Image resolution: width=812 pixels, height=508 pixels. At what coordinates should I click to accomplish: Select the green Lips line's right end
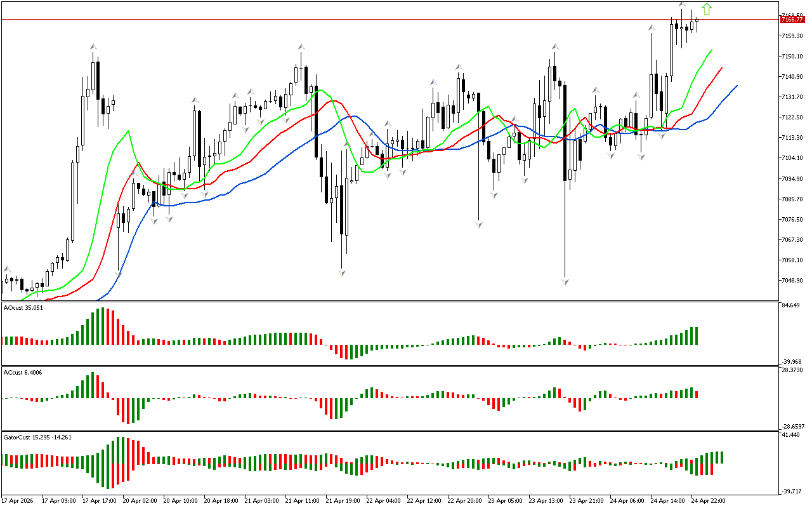tap(712, 50)
